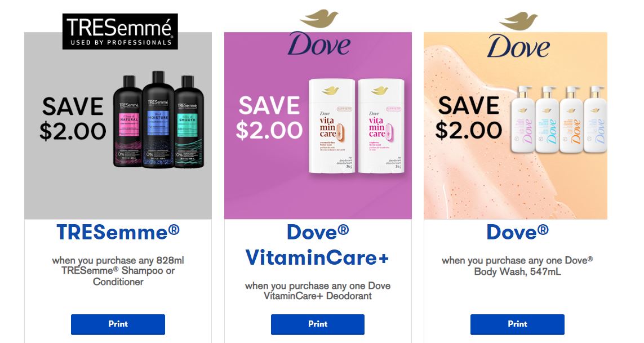Print the TRESemme shampoo coupon

(118, 324)
